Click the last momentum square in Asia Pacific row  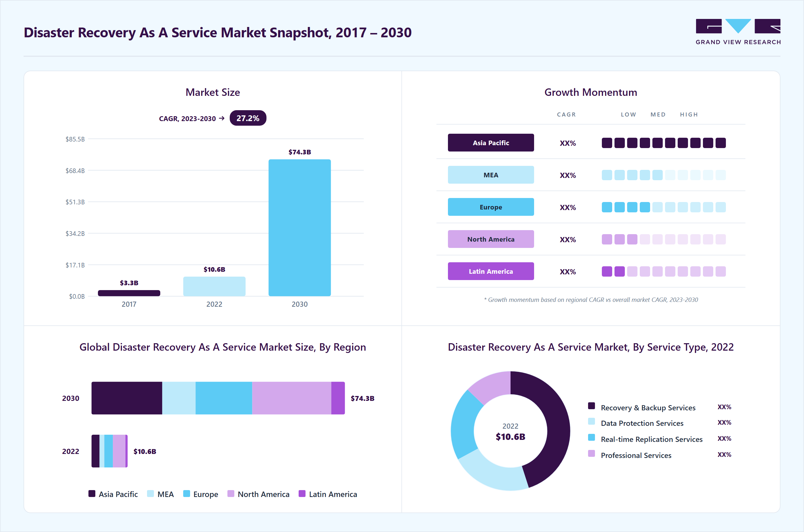720,143
